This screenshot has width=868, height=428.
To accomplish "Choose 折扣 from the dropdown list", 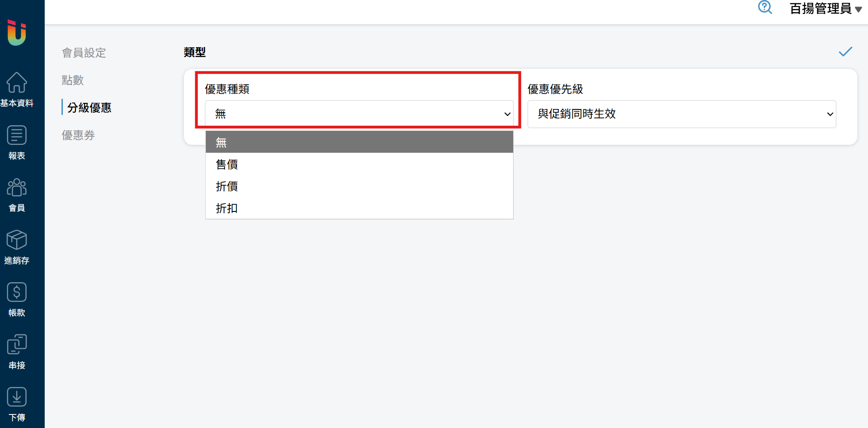I will click(x=359, y=208).
